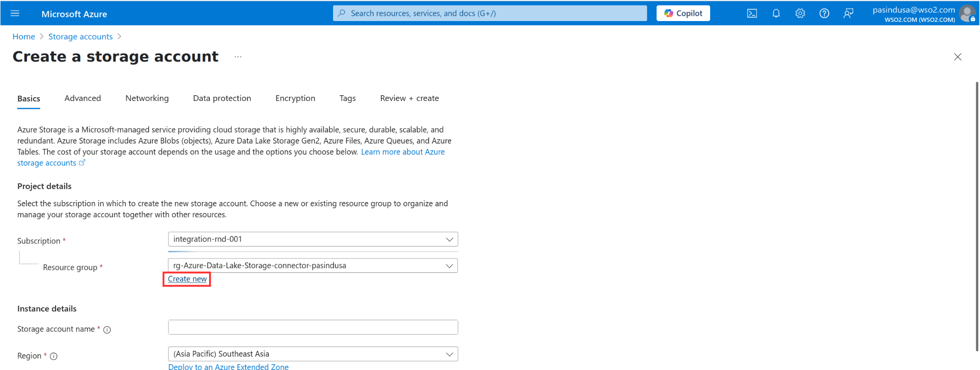Open Cloud Shell from the top bar

(x=752, y=13)
